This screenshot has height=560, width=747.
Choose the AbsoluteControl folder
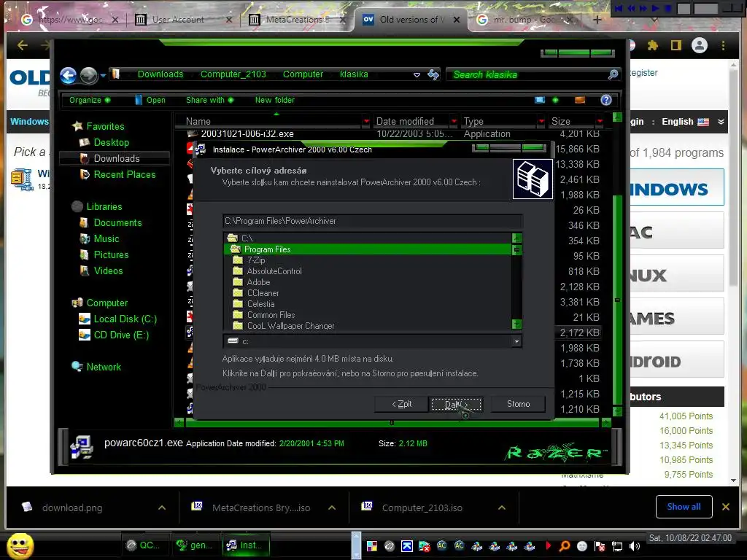274,271
